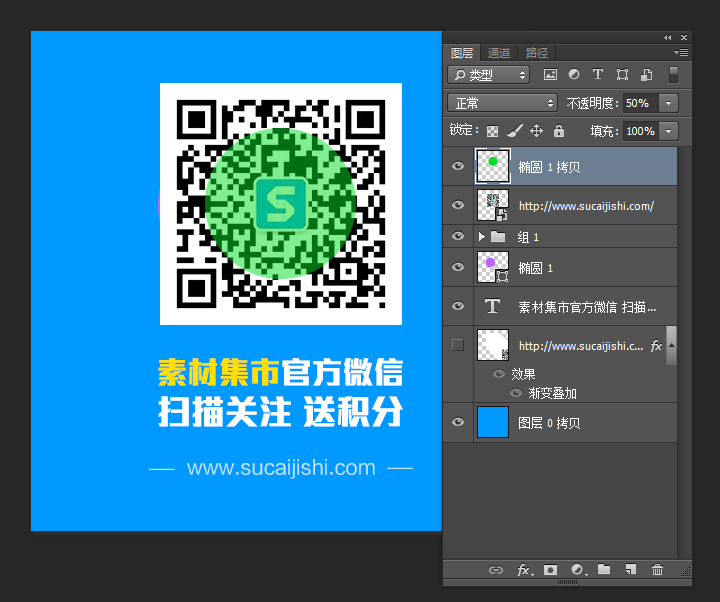Switch to the 路径 tab
Viewport: 720px width, 602px height.
(537, 53)
